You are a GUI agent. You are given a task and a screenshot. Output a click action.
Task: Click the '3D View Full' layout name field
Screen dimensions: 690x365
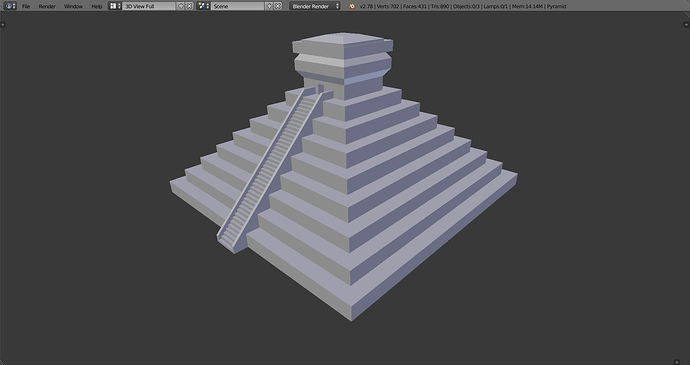[149, 6]
